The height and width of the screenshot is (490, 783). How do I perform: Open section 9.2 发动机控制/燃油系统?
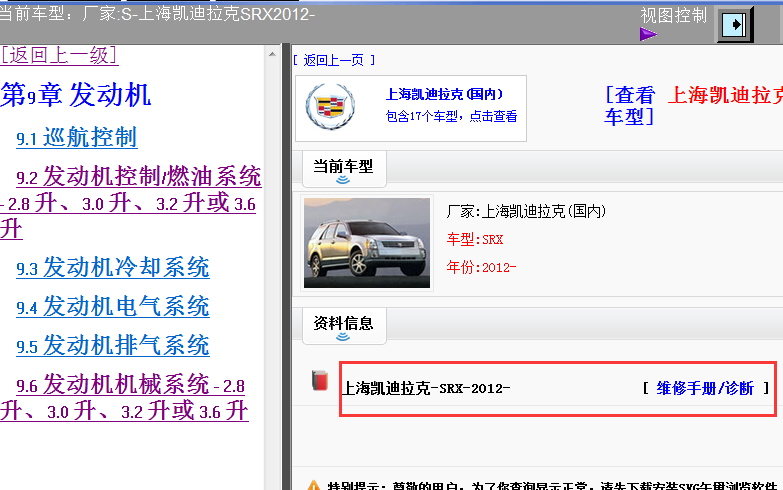click(x=131, y=202)
